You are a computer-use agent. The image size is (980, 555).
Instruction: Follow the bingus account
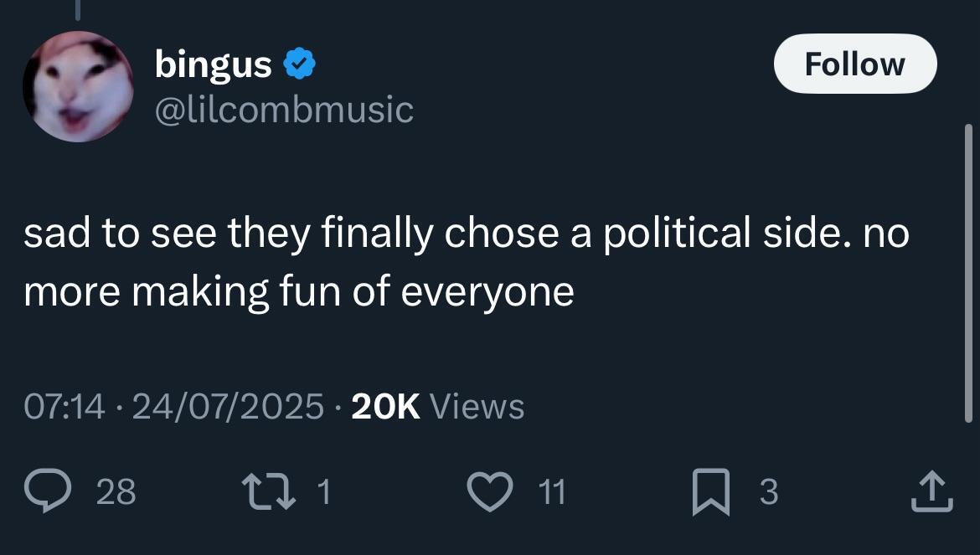pos(854,64)
